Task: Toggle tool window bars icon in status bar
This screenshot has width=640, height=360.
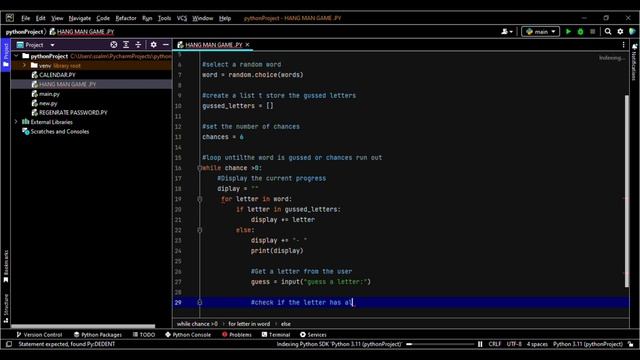Action: 9,344
